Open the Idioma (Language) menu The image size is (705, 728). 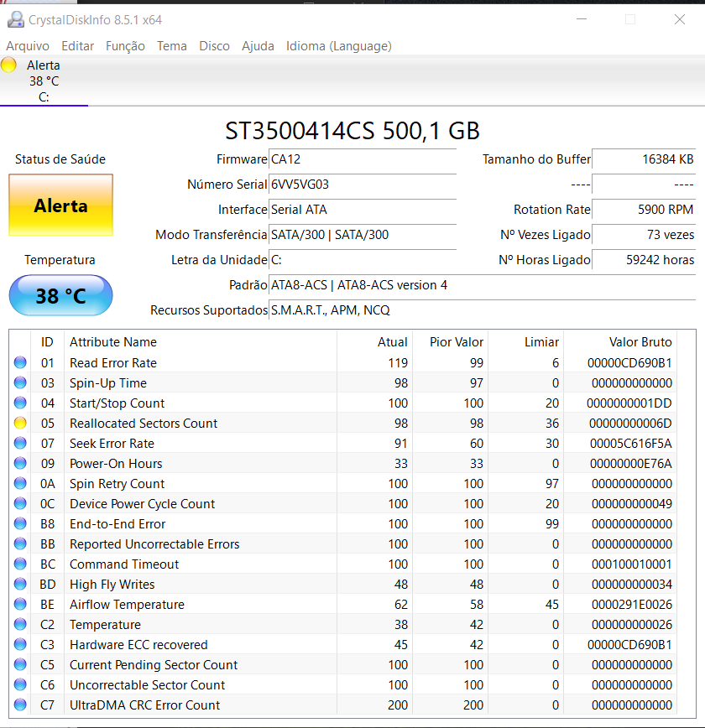click(x=339, y=46)
